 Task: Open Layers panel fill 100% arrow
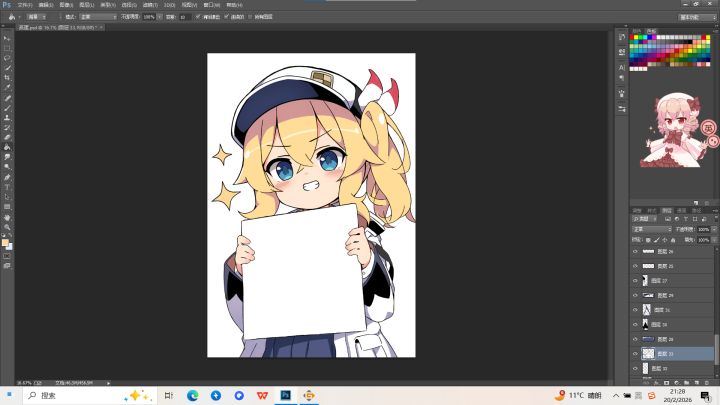(x=714, y=240)
